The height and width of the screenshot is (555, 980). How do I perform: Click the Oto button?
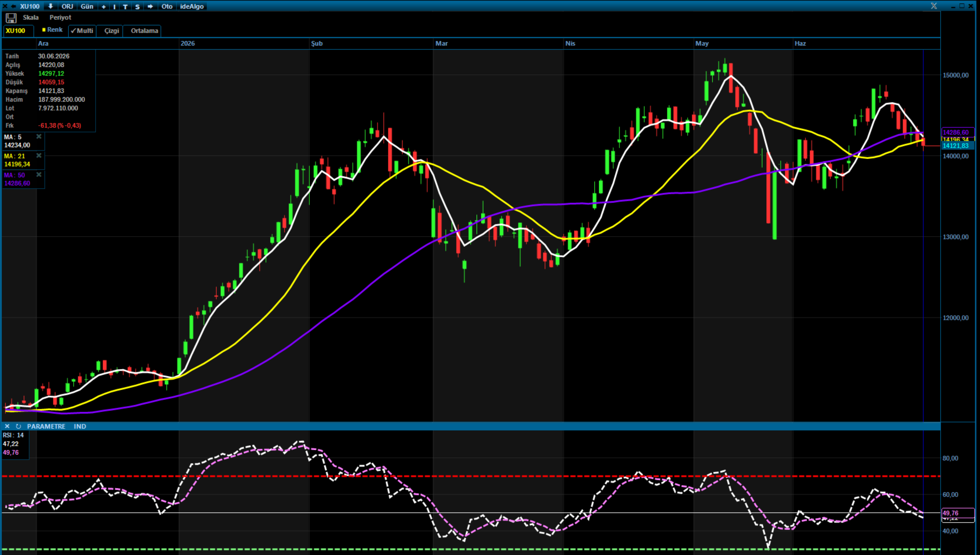pos(167,7)
